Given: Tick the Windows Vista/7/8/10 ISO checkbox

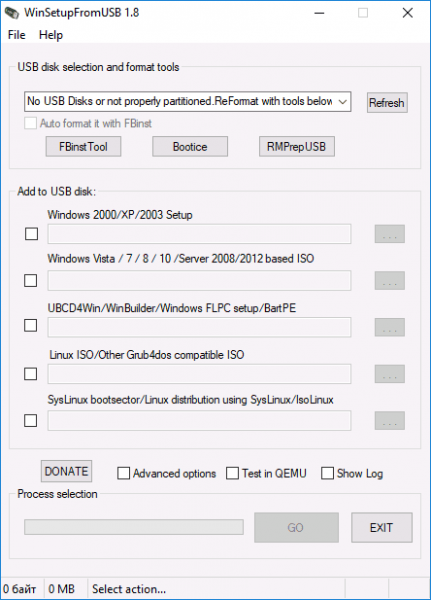Looking at the screenshot, I should [31, 280].
